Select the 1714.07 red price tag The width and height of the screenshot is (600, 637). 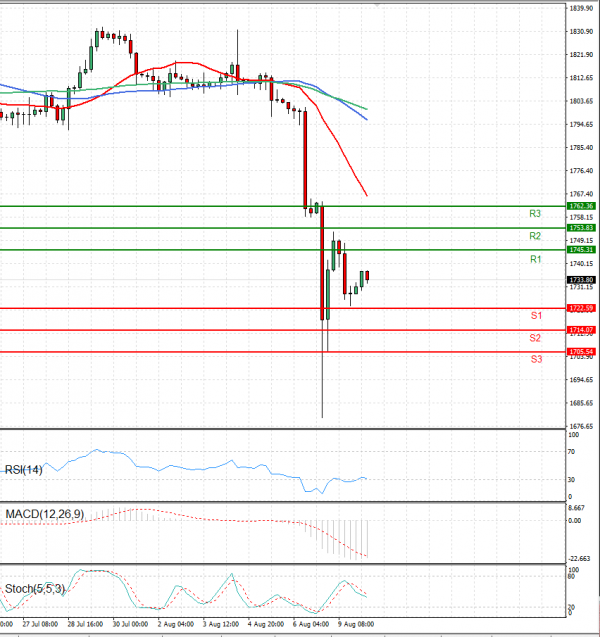581,330
